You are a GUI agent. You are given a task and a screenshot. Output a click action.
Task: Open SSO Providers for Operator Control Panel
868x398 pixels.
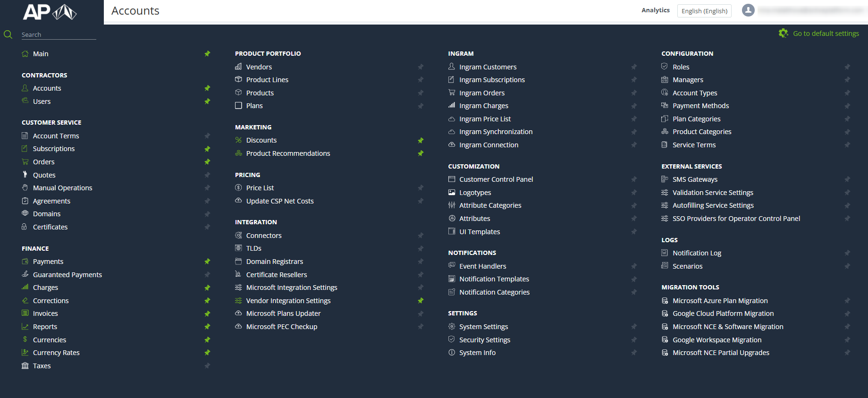point(736,219)
